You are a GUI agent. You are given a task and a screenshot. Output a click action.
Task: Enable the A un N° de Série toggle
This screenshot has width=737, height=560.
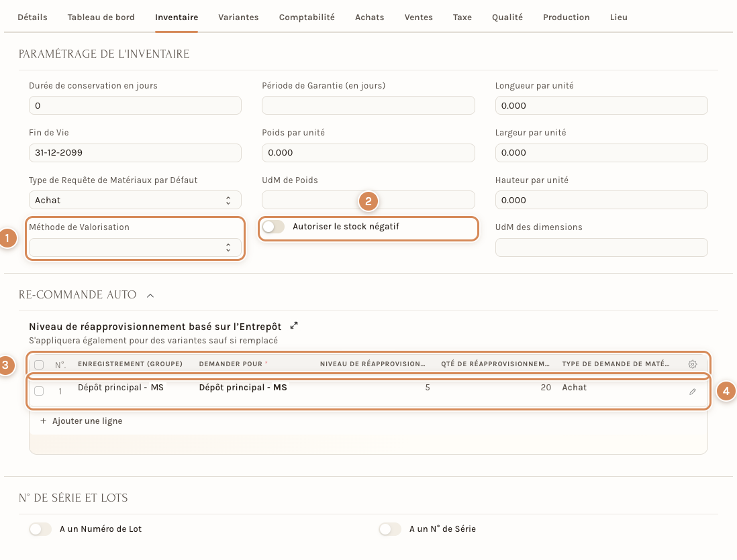[x=390, y=529]
